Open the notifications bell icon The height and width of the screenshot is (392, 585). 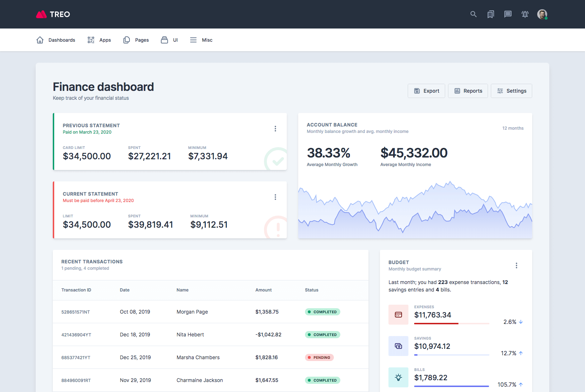click(x=525, y=14)
